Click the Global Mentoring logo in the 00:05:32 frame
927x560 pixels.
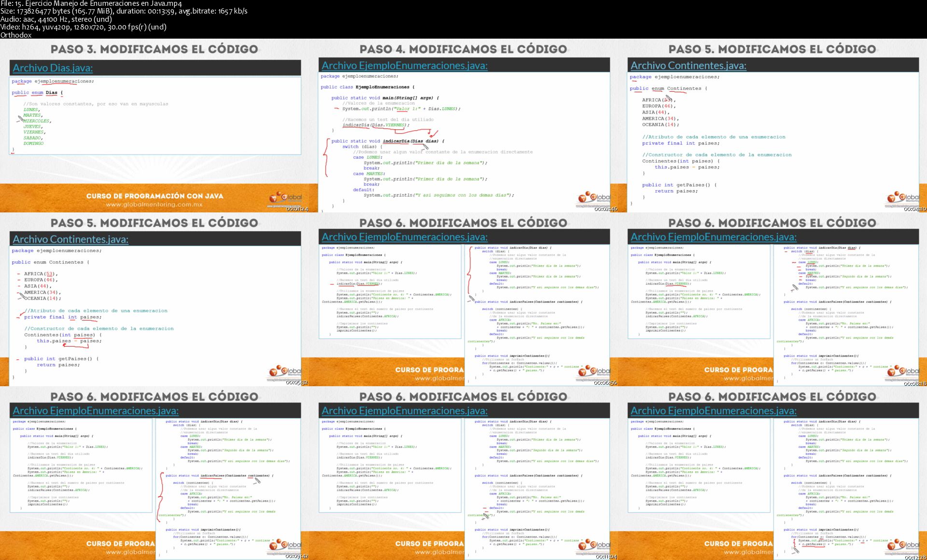285,372
